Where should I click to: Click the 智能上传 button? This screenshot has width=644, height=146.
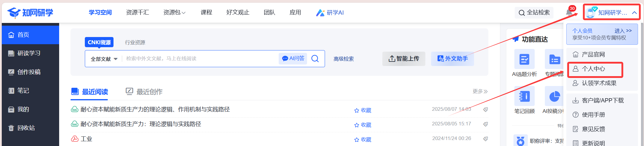[x=404, y=59]
